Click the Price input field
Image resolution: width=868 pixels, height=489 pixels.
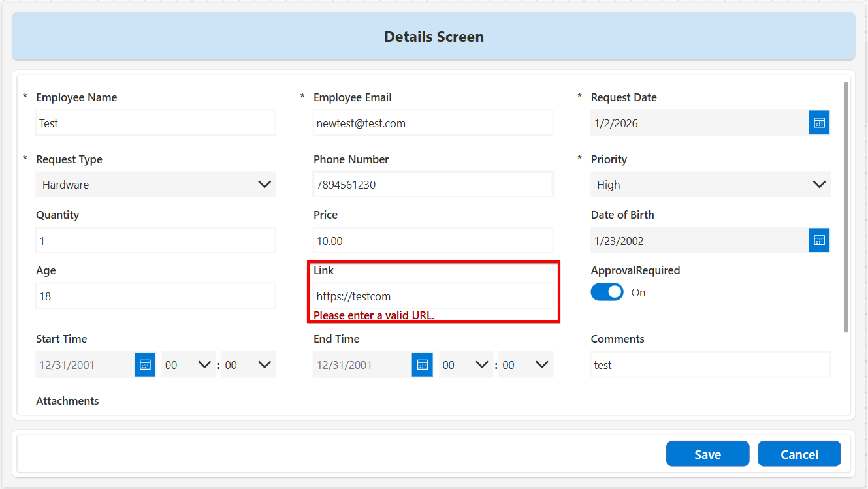(432, 241)
